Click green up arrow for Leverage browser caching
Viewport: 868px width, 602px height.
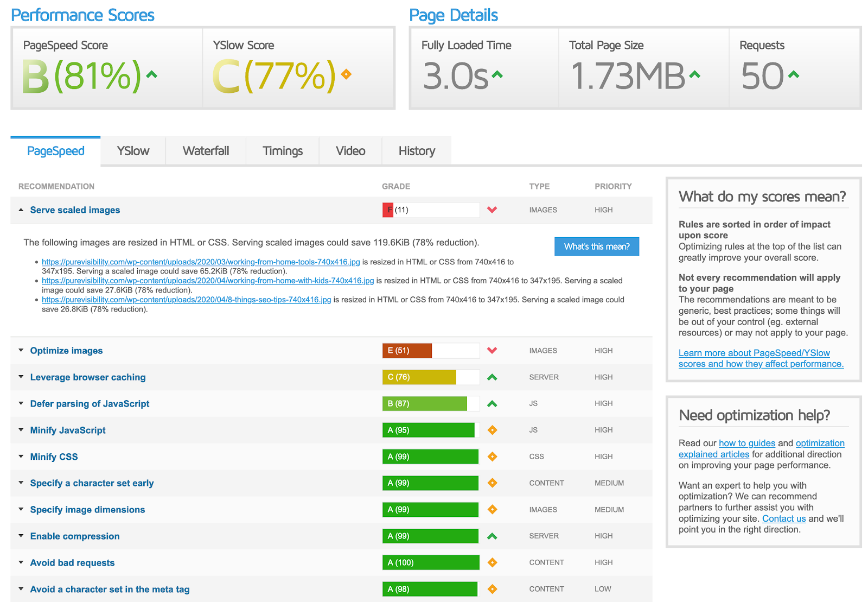[492, 377]
